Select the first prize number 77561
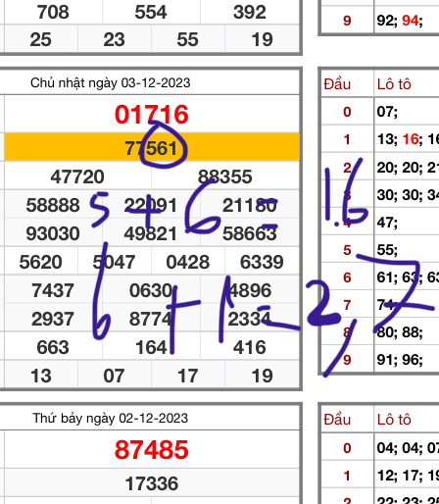Image resolution: width=439 pixels, height=504 pixels. click(151, 148)
